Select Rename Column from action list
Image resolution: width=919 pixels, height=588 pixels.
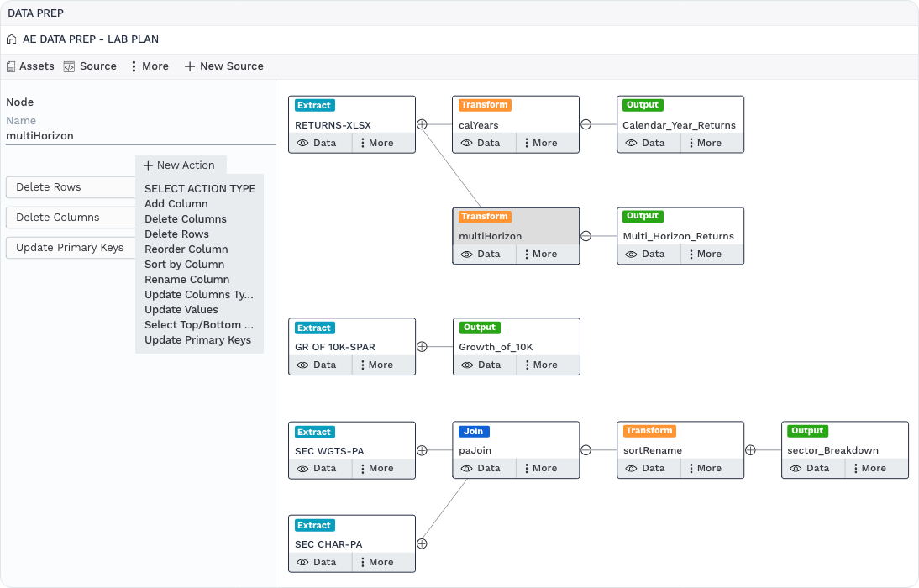pos(186,280)
